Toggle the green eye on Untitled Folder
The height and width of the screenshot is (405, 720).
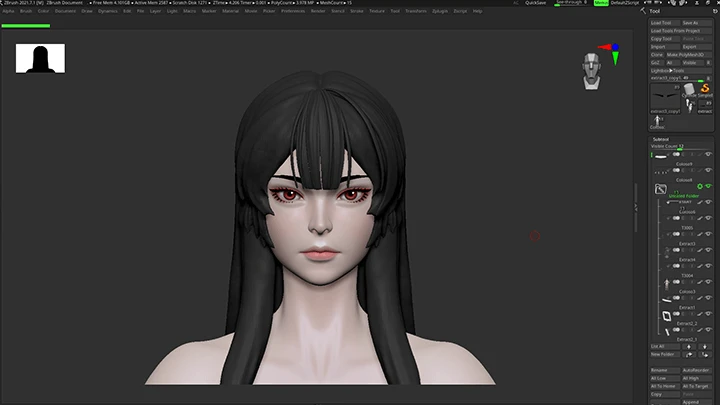(708, 186)
